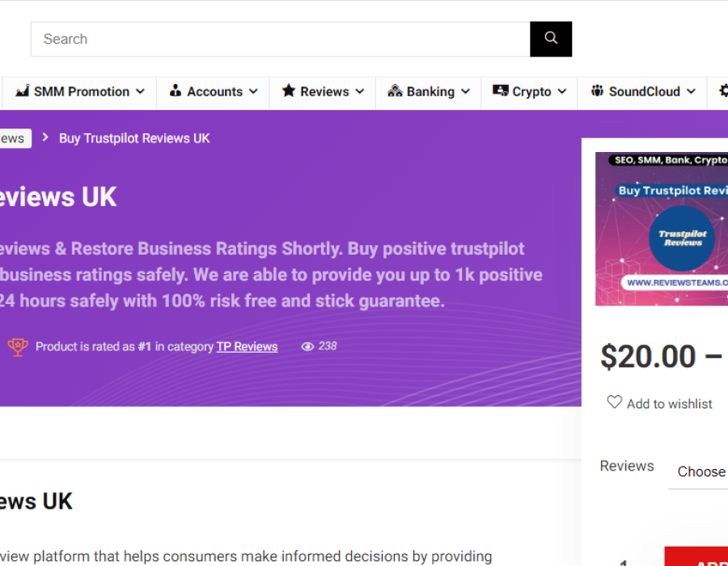Open the Buy Trustpilot Reviews product thumbnail

coord(662,229)
